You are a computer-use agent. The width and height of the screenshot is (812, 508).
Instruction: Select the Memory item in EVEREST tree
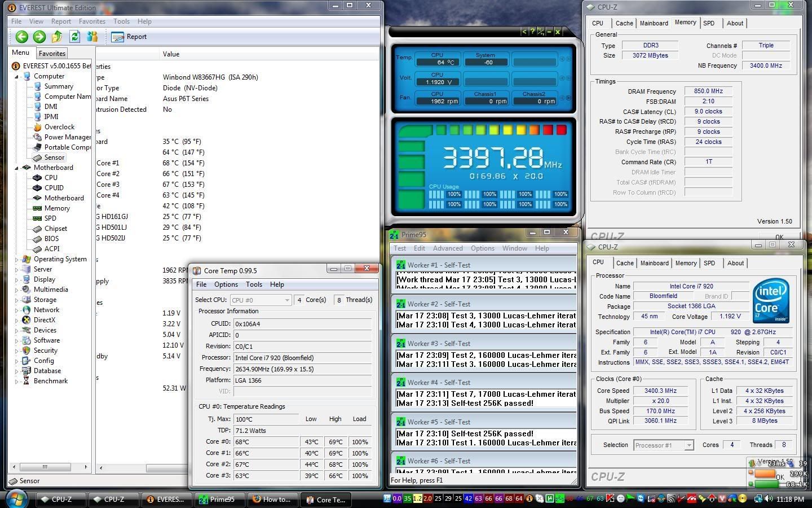[57, 208]
